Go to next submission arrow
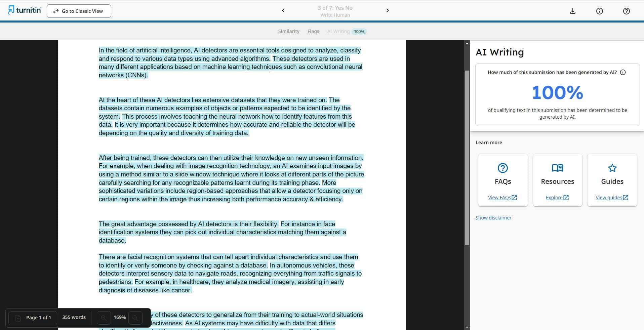 coord(387,10)
